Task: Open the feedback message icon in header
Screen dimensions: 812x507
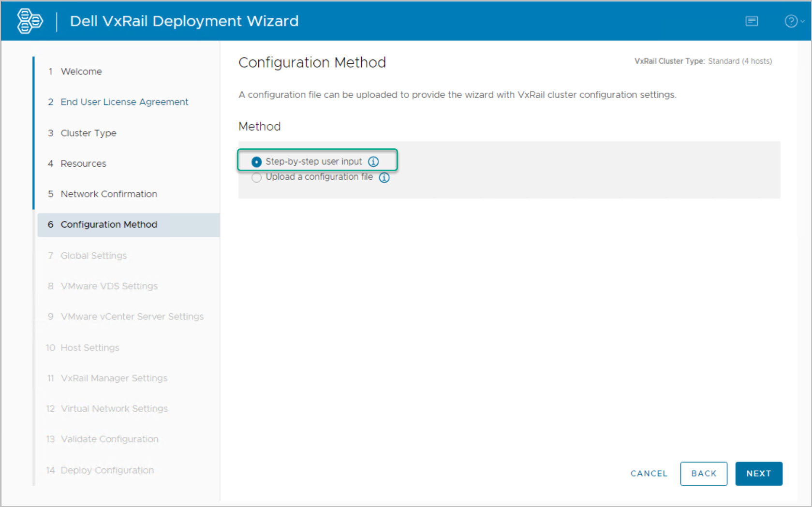Action: pos(751,21)
